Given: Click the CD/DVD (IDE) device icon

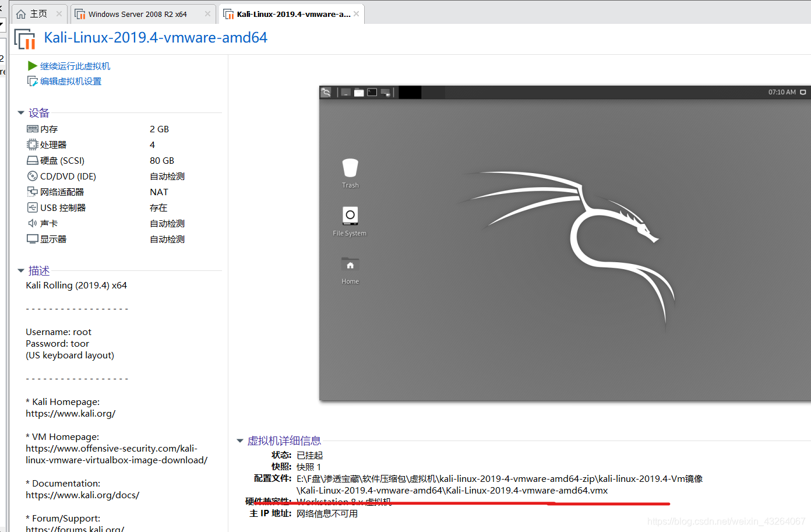Looking at the screenshot, I should tap(33, 176).
